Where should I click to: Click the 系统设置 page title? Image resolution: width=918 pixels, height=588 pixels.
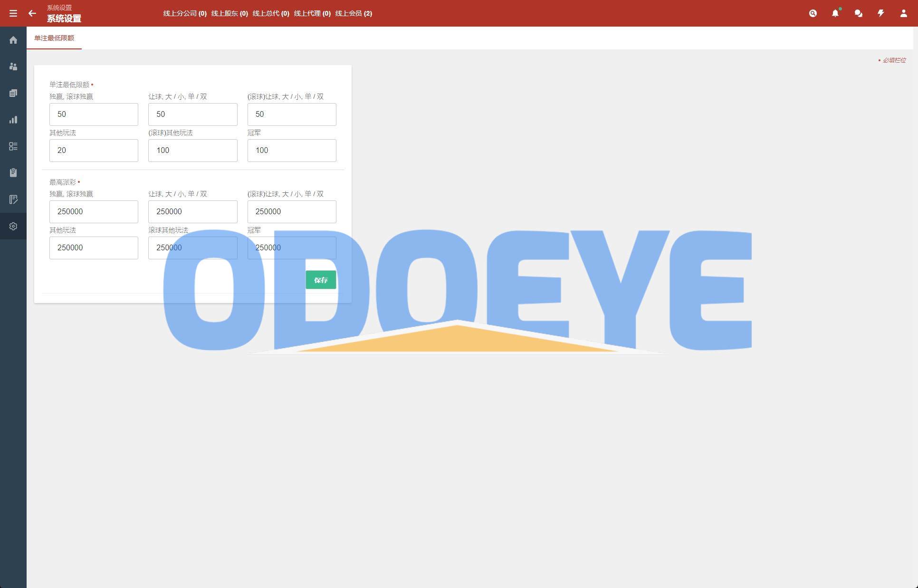[64, 19]
